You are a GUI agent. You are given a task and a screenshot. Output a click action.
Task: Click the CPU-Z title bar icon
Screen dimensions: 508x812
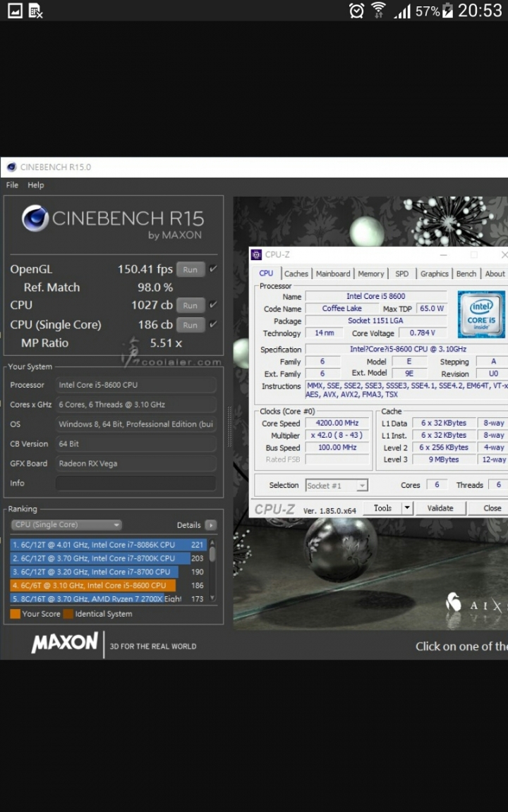pyautogui.click(x=256, y=254)
